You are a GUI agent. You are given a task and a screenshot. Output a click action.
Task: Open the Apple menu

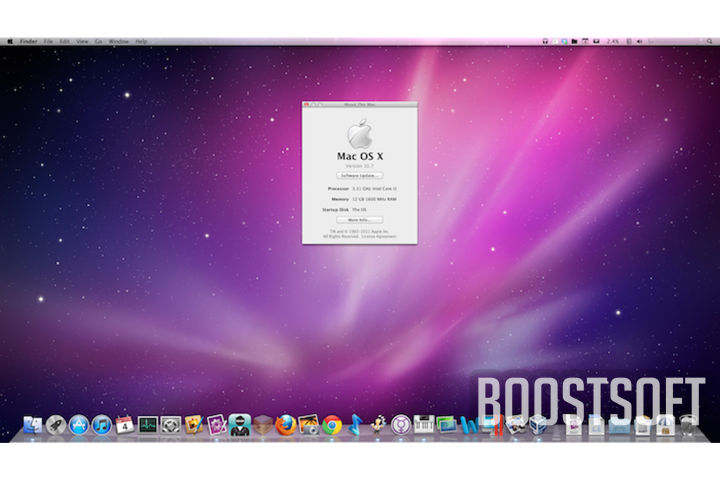[10, 41]
